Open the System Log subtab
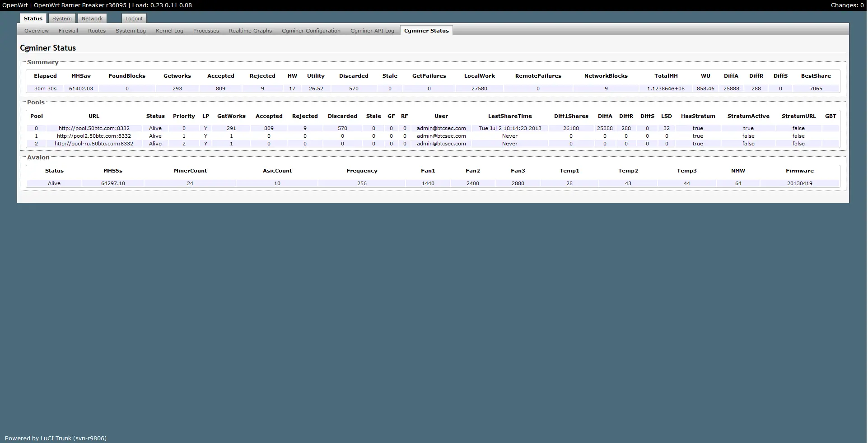 click(x=131, y=31)
